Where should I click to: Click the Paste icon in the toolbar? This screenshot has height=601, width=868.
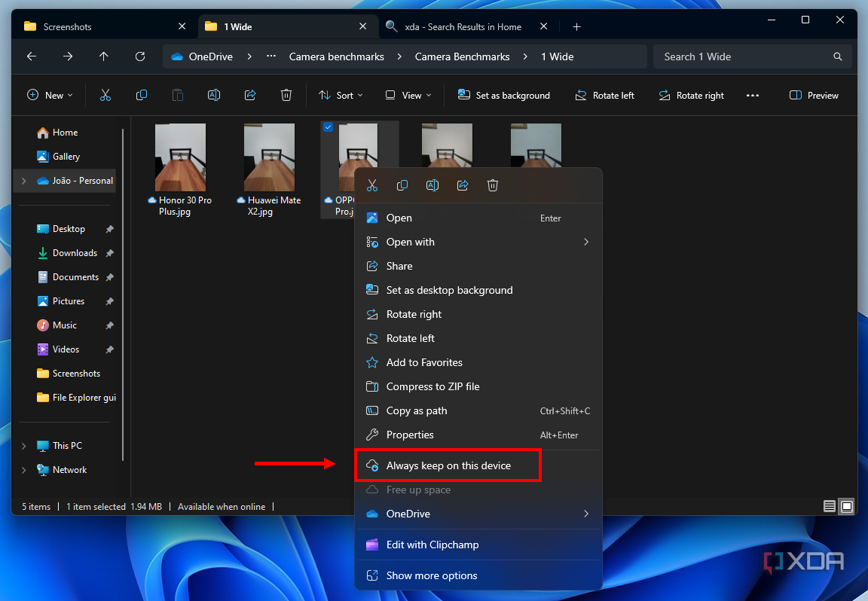pos(177,95)
